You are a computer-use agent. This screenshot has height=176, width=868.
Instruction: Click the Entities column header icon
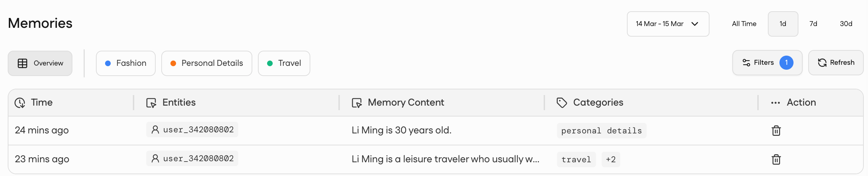(151, 103)
